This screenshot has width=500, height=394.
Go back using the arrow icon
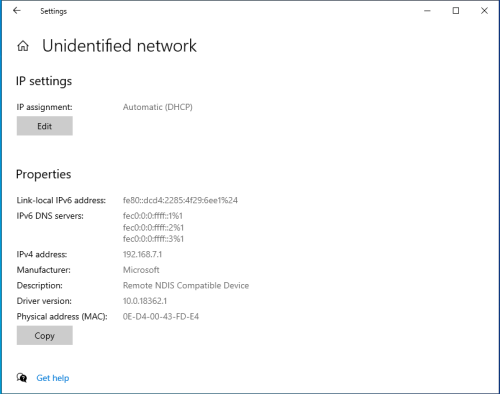17,11
